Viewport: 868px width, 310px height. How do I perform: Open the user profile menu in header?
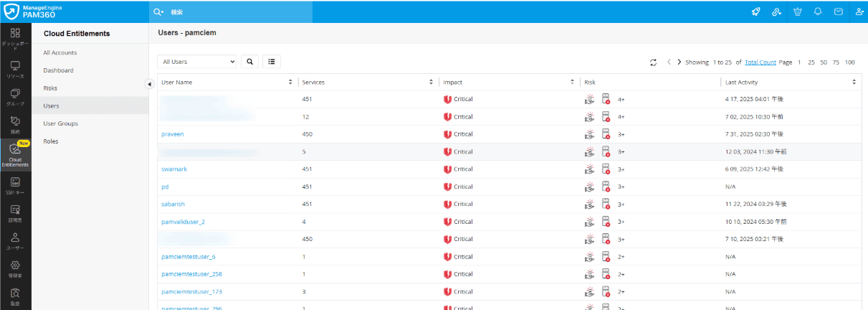click(859, 11)
